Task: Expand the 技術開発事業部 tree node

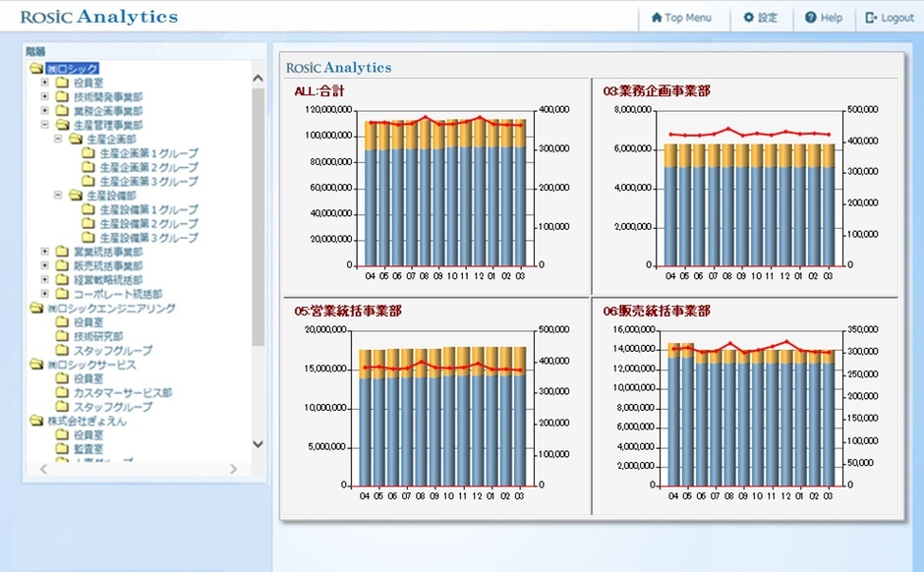Action: coord(45,97)
